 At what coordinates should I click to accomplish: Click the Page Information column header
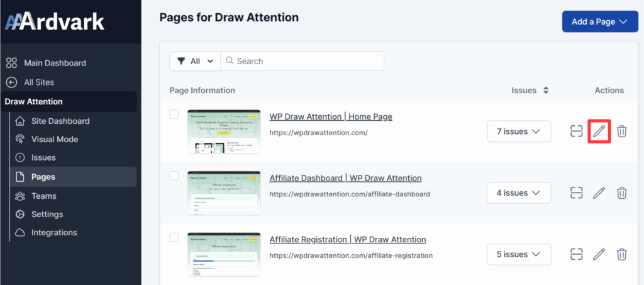(x=202, y=91)
